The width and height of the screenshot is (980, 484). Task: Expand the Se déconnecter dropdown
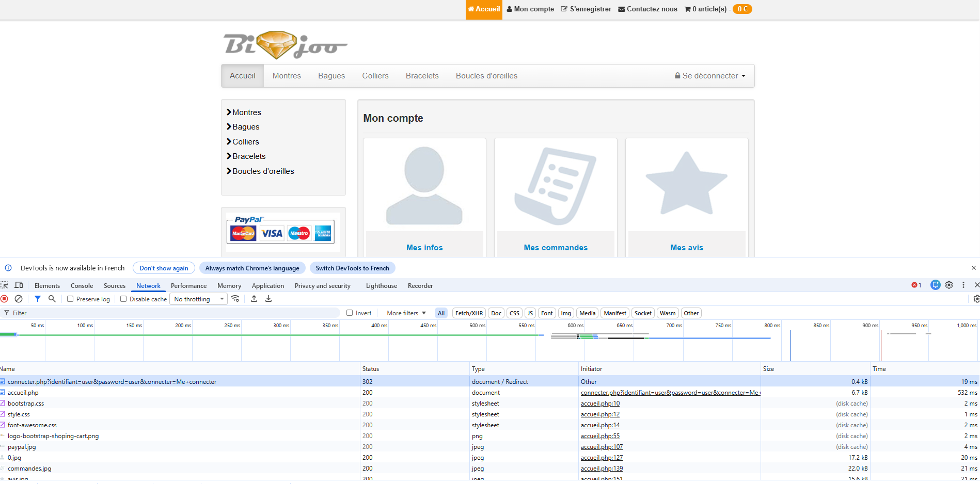tap(710, 76)
